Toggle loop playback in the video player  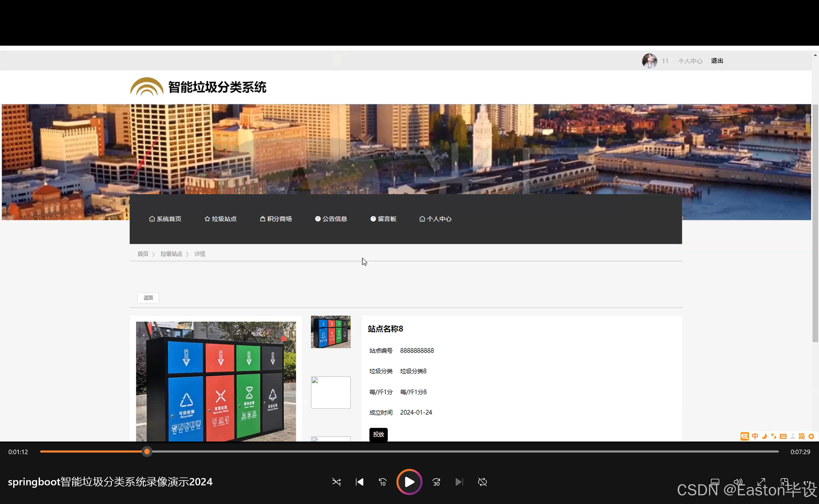(482, 482)
